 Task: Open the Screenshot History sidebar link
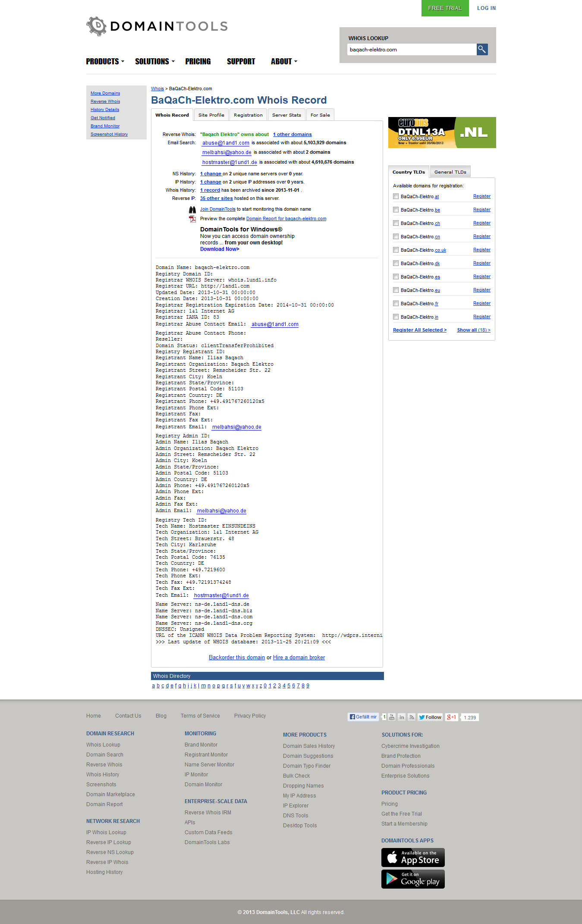109,134
